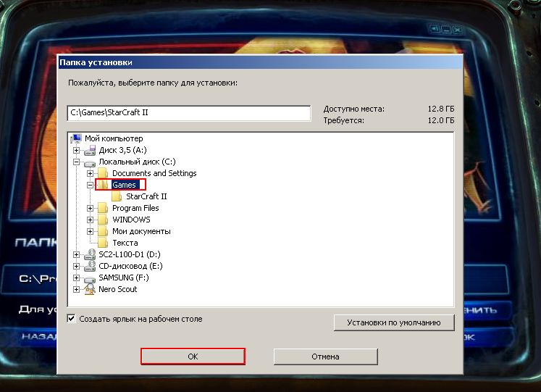Select Documents and Settings folder label
The height and width of the screenshot is (392, 541).
(x=154, y=173)
